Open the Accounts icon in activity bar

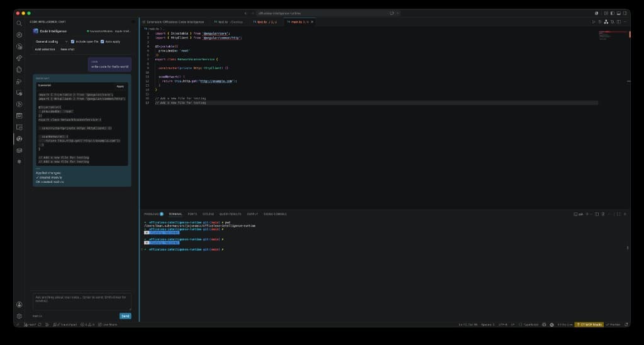(19, 304)
